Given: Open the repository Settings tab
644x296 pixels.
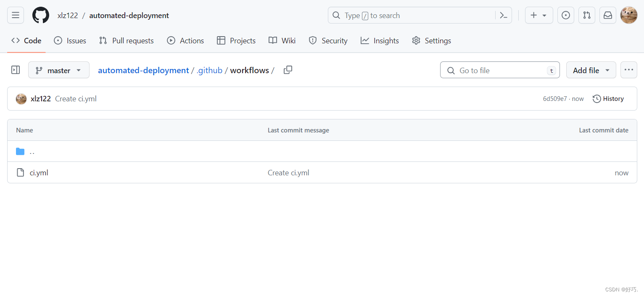Looking at the screenshot, I should (432, 40).
